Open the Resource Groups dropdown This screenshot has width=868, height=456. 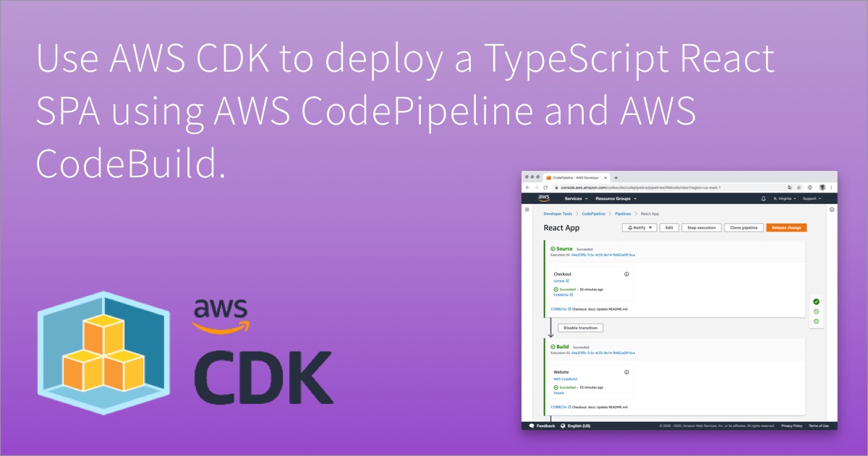616,198
